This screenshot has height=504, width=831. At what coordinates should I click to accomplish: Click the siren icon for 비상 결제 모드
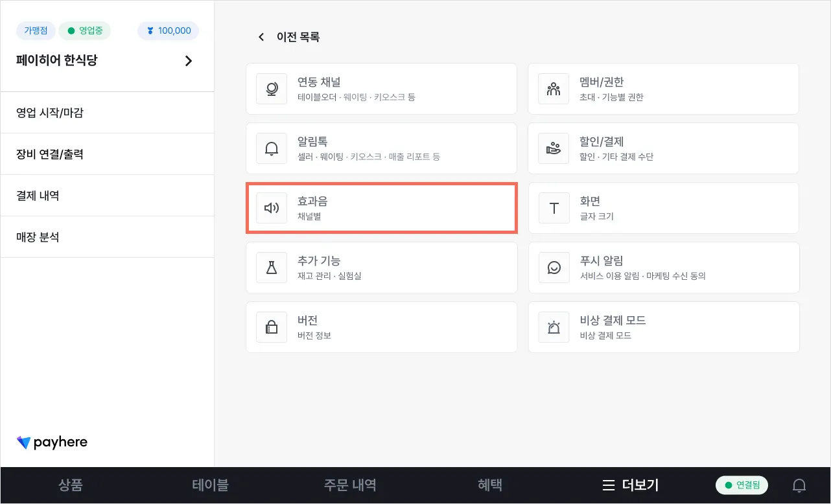pyautogui.click(x=554, y=327)
